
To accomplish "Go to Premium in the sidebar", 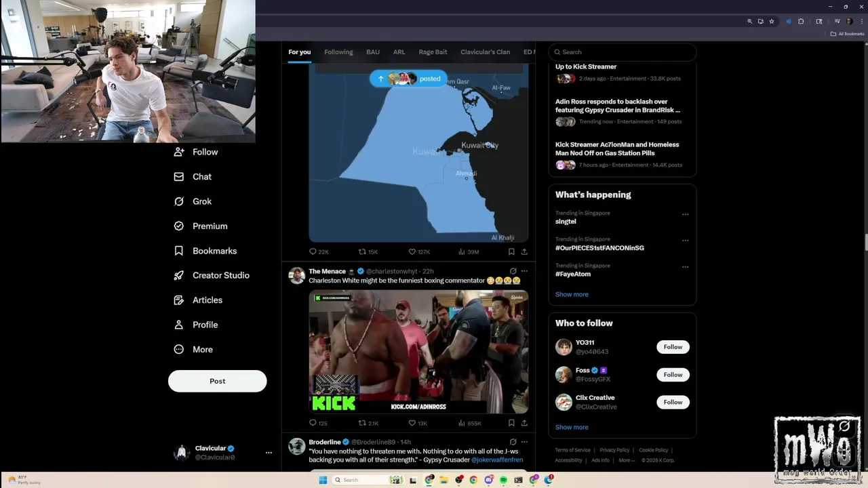I will click(x=200, y=226).
